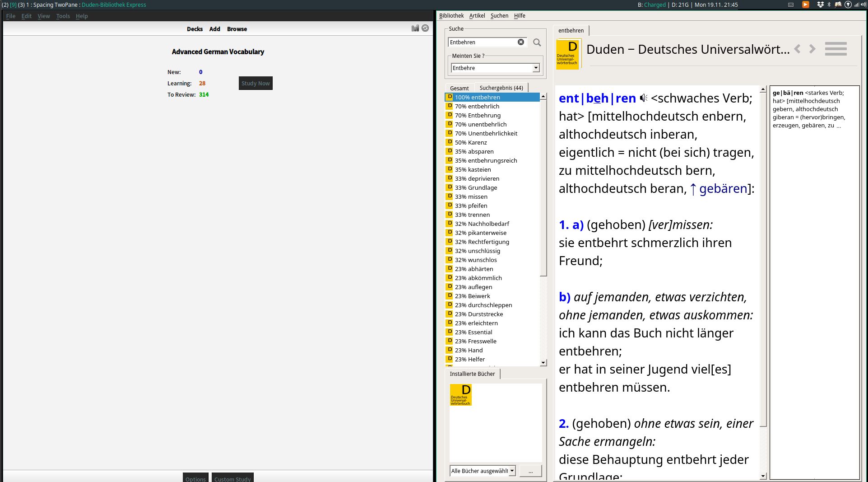Follow the gebären hyperlink in the article

tap(722, 188)
